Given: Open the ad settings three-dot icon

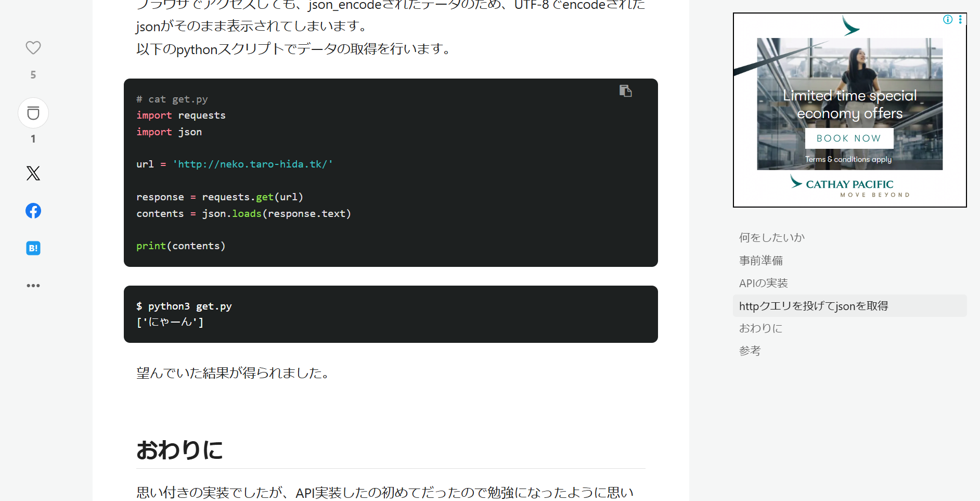Looking at the screenshot, I should click(961, 20).
